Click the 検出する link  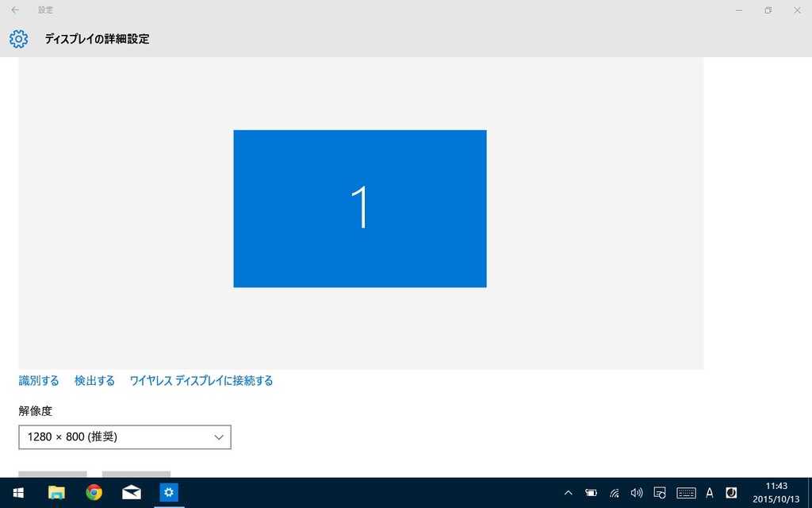click(x=94, y=381)
